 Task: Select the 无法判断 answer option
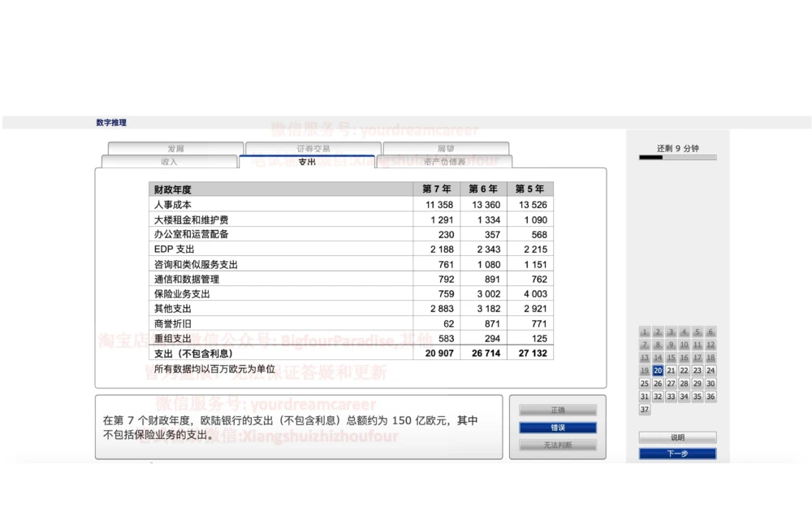pyautogui.click(x=556, y=446)
